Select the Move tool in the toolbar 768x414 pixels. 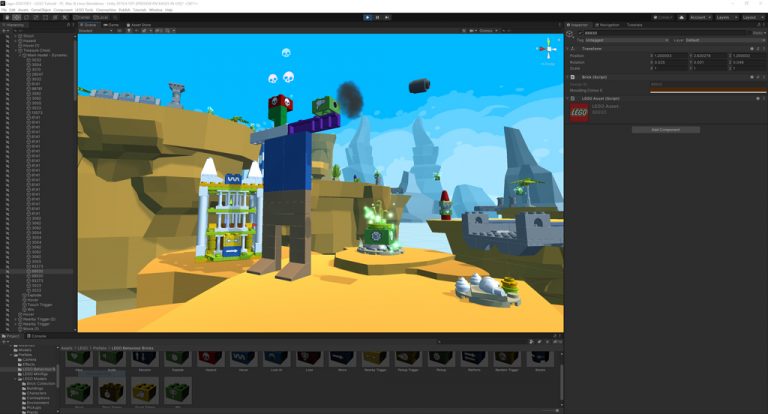(x=17, y=17)
